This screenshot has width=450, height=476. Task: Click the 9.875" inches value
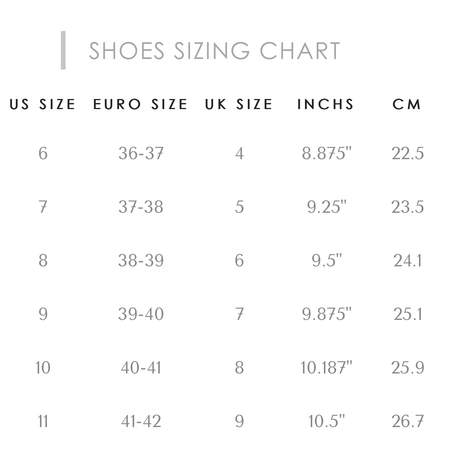point(326,314)
